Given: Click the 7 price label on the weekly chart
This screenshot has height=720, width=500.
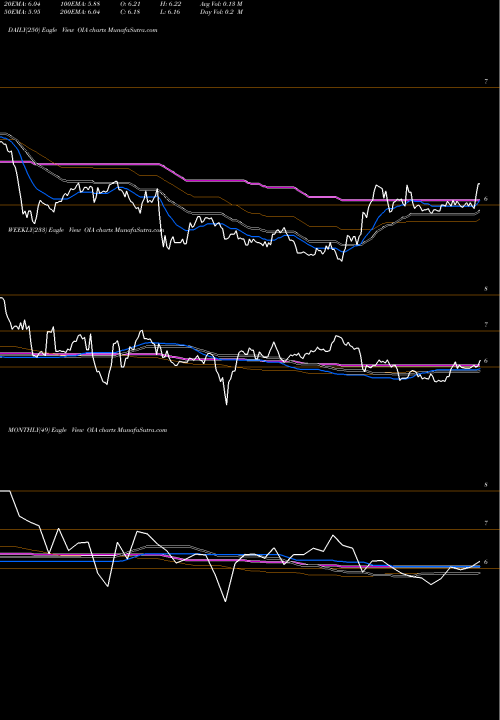Looking at the screenshot, I should coord(486,325).
